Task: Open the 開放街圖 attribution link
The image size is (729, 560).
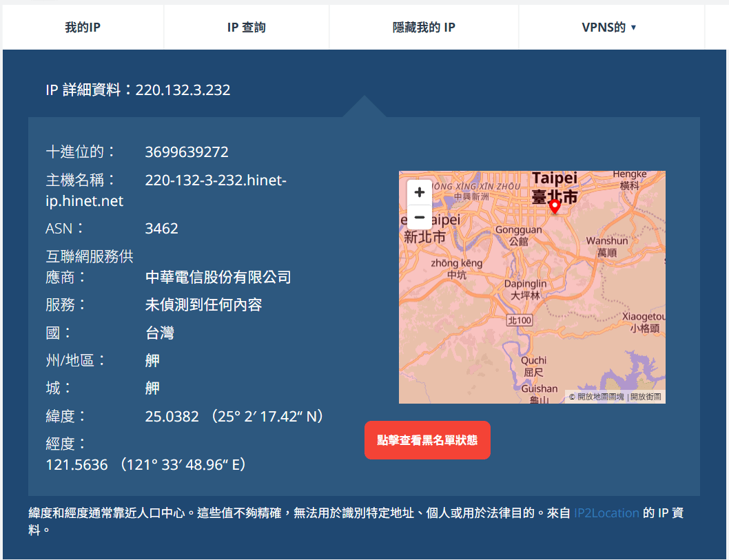Action: coord(646,397)
